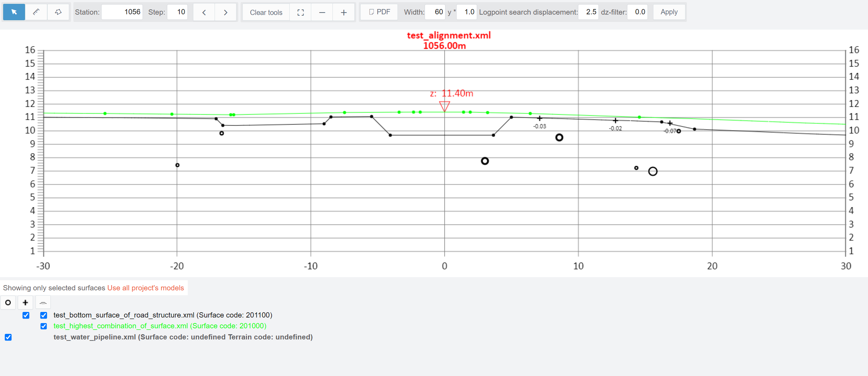
Task: Uncheck first checkbox of test_bottom_surface_of_road_structure.xml
Action: (26, 315)
